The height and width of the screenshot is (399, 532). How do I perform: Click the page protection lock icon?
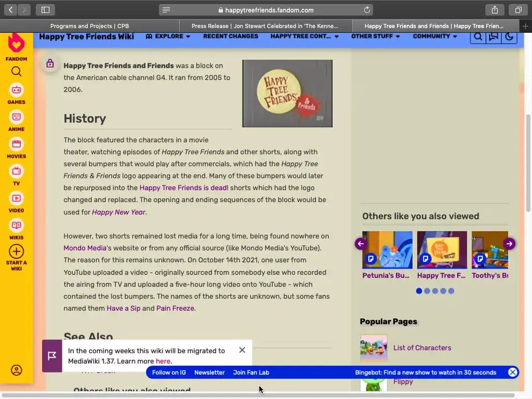(x=50, y=63)
